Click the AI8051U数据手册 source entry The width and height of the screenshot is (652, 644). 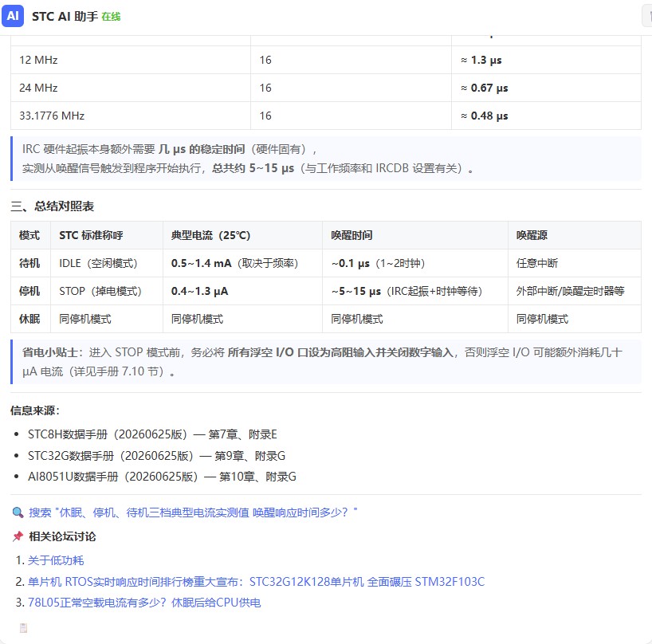162,477
